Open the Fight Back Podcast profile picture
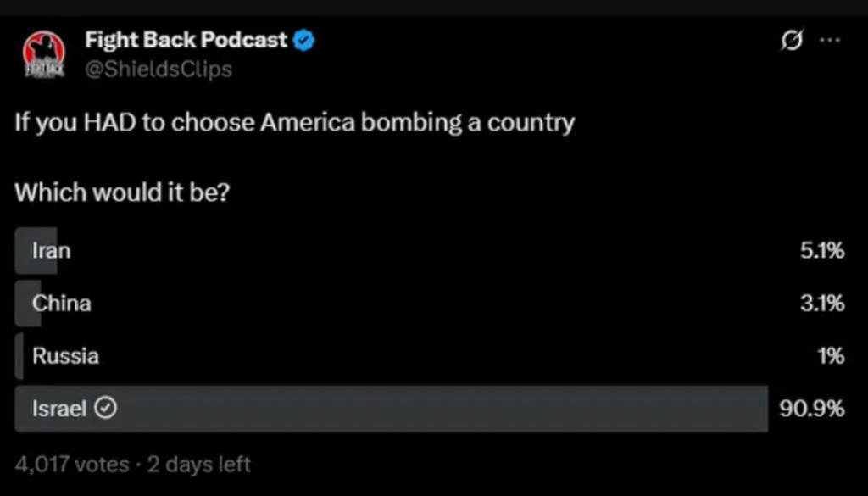Screen dimensions: 868x496 [x=43, y=56]
